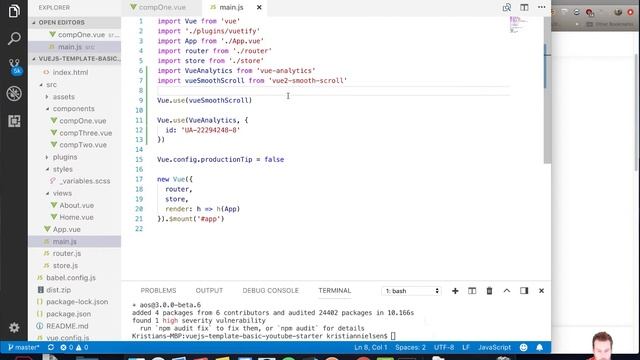
Task: Click the feedback smiley icon
Action: coord(523,347)
